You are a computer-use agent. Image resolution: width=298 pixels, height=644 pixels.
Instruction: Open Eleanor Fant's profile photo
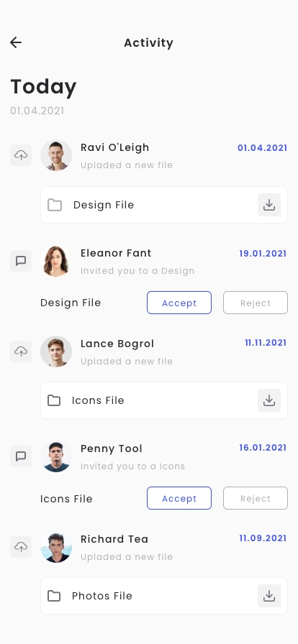click(x=56, y=261)
